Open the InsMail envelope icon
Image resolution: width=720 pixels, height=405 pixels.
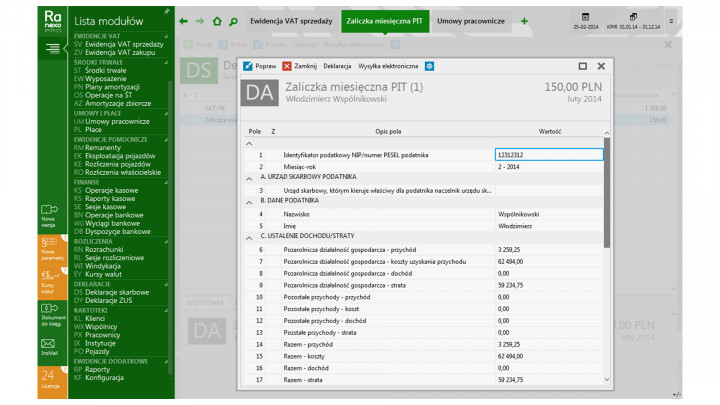[x=47, y=345]
